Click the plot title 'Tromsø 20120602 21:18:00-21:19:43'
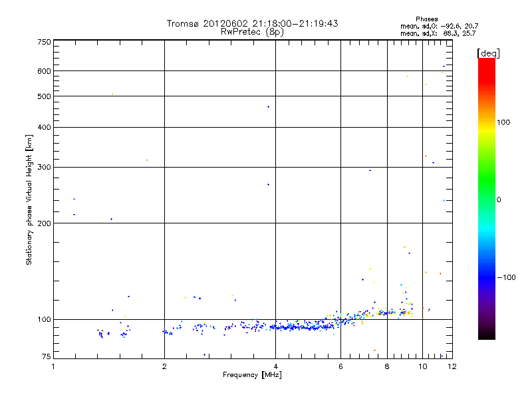 pyautogui.click(x=252, y=23)
